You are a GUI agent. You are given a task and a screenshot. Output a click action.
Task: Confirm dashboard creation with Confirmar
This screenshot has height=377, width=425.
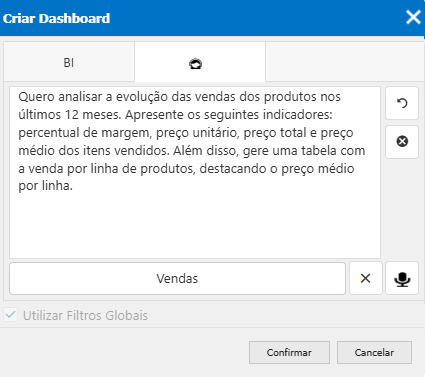[289, 352]
